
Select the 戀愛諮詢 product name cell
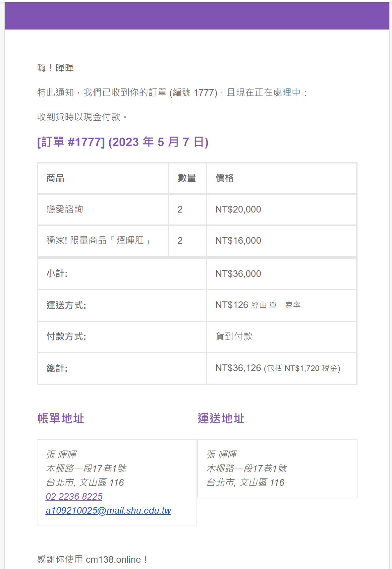coord(65,209)
